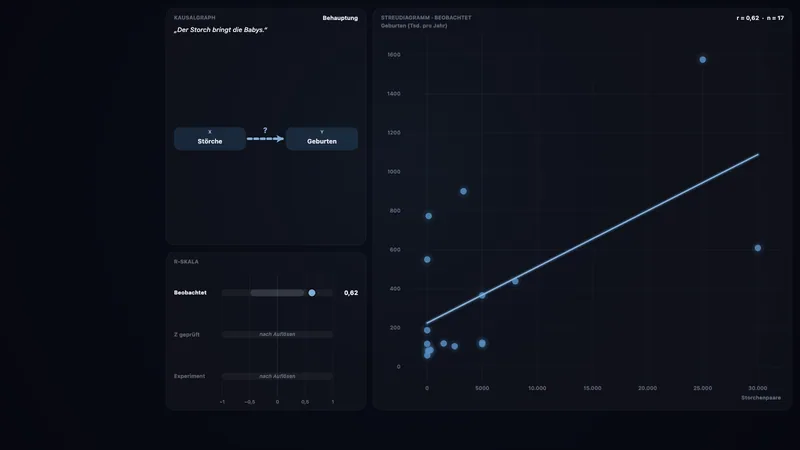This screenshot has width=800, height=450.
Task: Click the data point near 25.000 storks, 1600 births
Action: [x=703, y=60]
